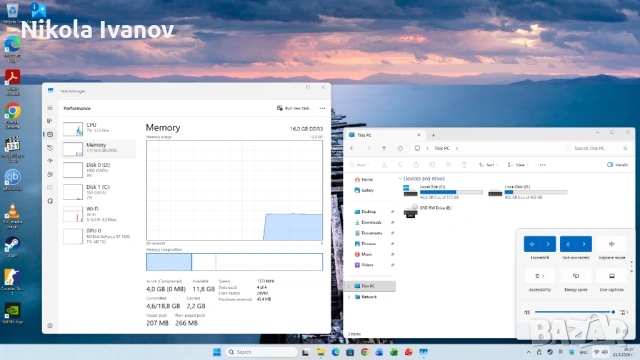Expand This PC node in navigation tree

pyautogui.click(x=349, y=286)
